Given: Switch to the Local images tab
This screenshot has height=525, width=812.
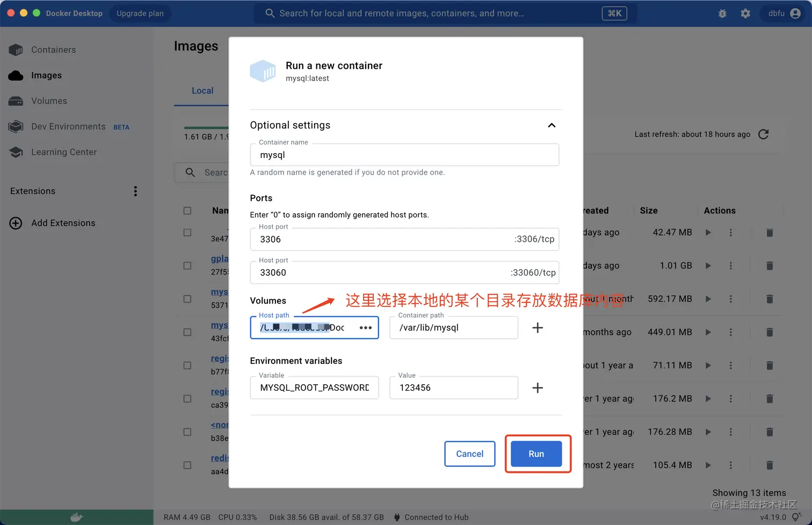Looking at the screenshot, I should point(202,91).
